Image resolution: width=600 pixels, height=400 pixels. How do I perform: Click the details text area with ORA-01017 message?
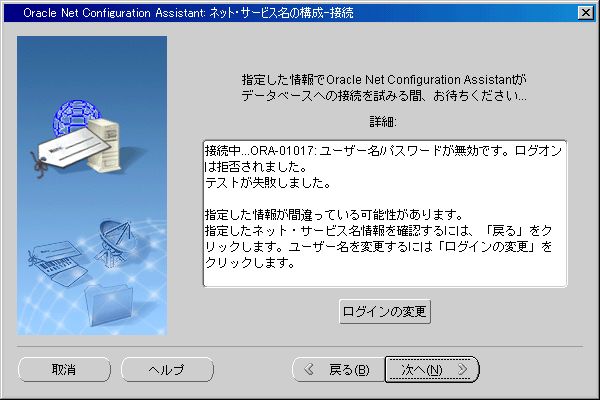click(x=385, y=214)
